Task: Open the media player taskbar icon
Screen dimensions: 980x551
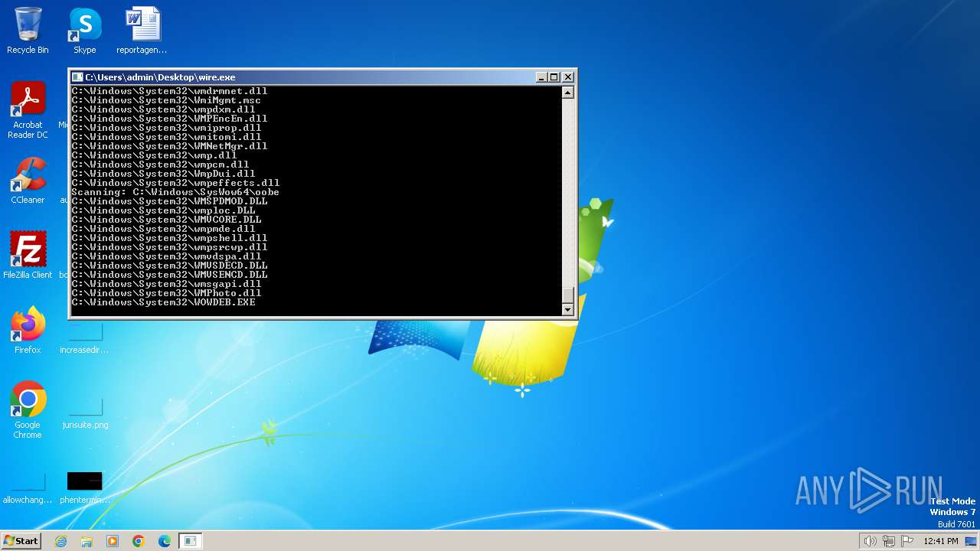Action: click(x=113, y=541)
